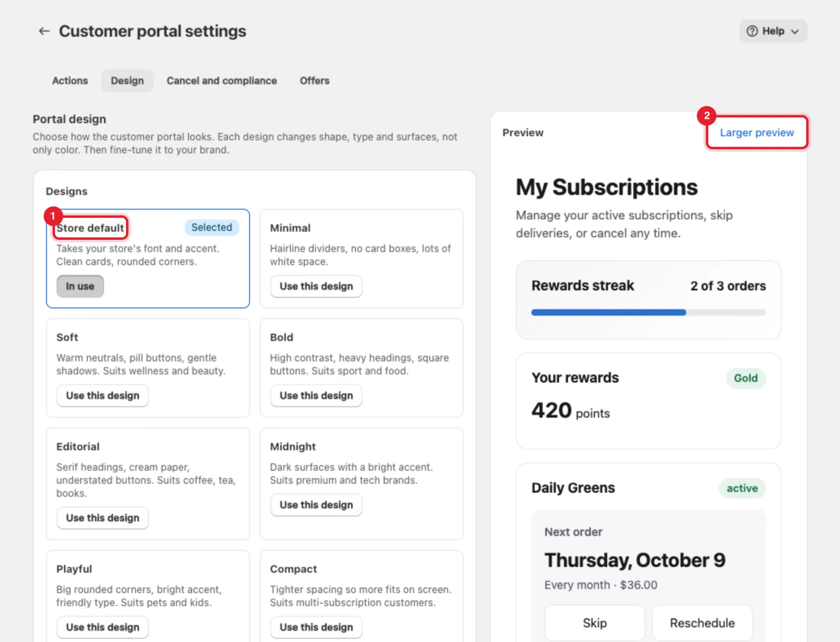
Task: Click the Gold rewards badge
Action: click(746, 378)
